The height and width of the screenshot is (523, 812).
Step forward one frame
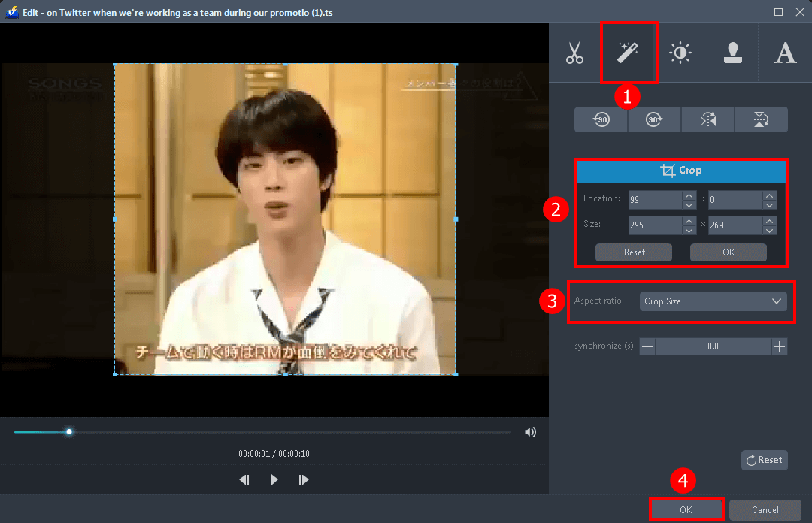(304, 479)
